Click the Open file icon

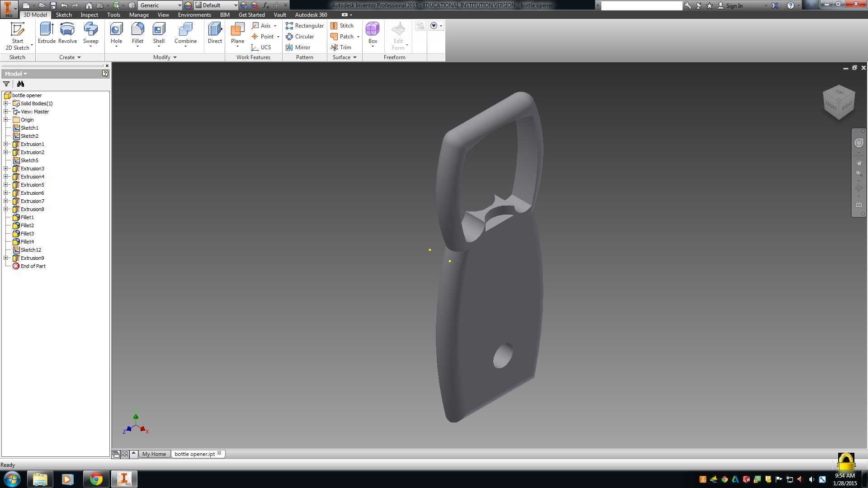[x=42, y=5]
